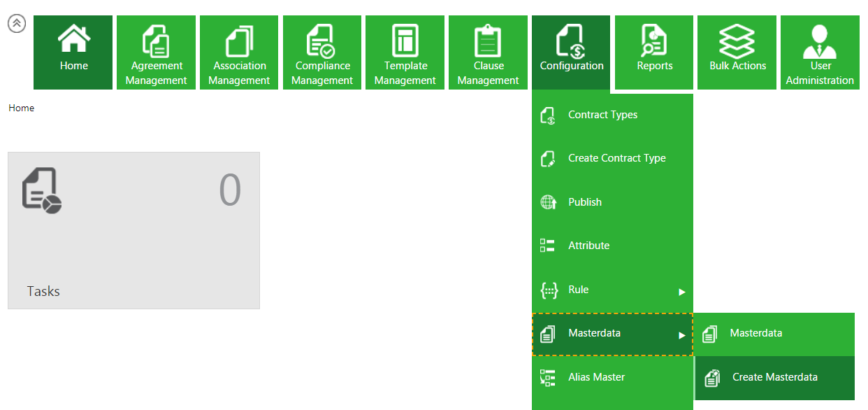Screen dimensions: 868x410
Task: Open the Tasks dashboard tile
Action: (x=133, y=230)
